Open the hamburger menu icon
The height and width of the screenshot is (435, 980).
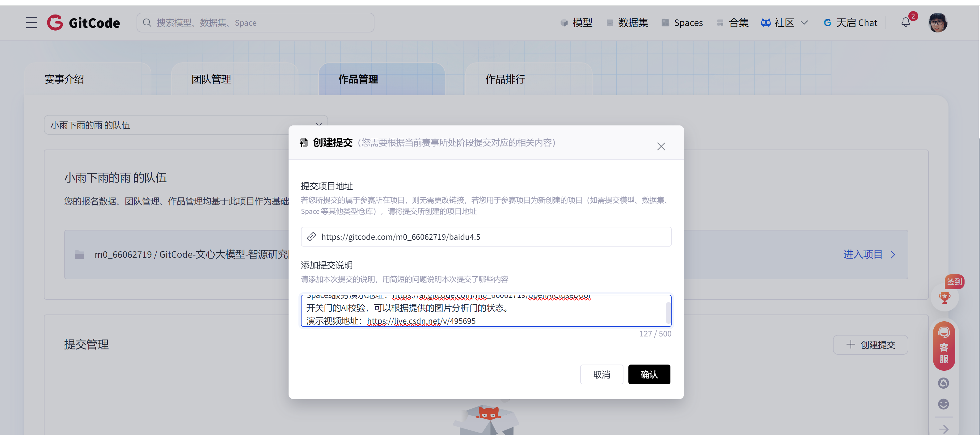pyautogui.click(x=31, y=23)
